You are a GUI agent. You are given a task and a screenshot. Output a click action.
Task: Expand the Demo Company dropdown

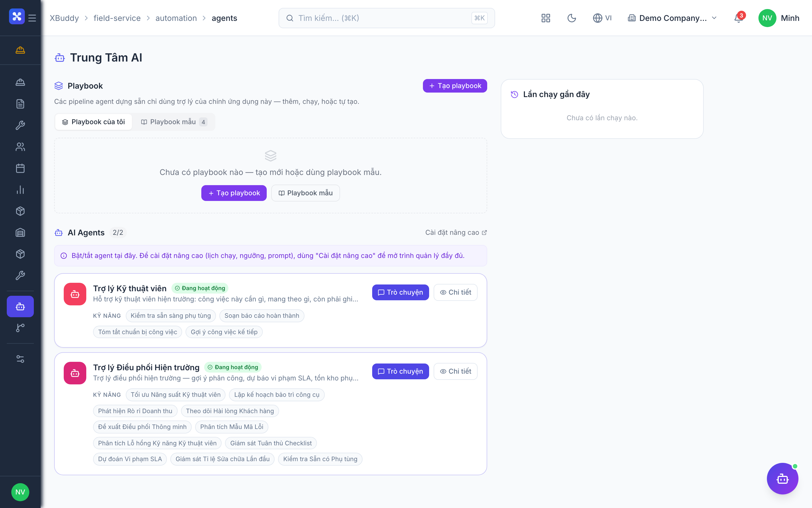pyautogui.click(x=672, y=18)
